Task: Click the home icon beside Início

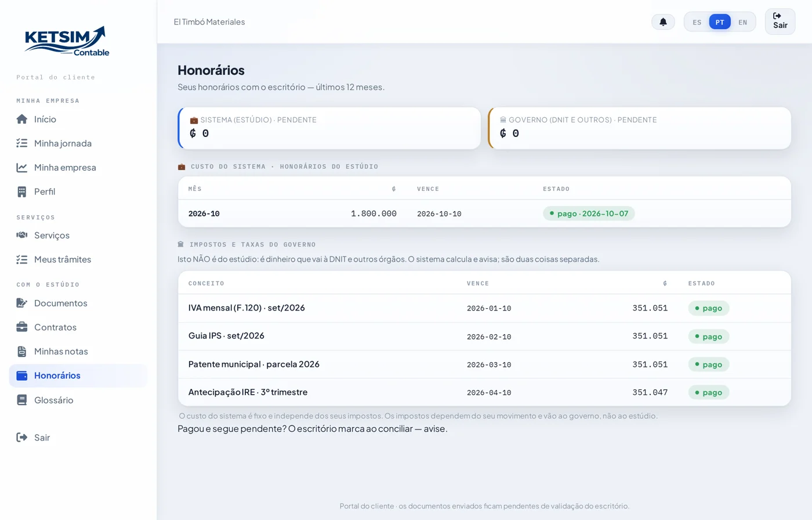Action: (22, 119)
